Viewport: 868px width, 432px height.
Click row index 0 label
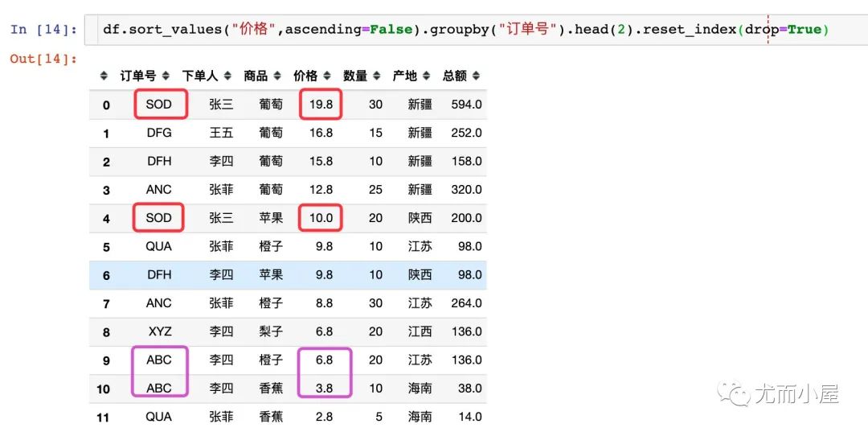click(106, 105)
